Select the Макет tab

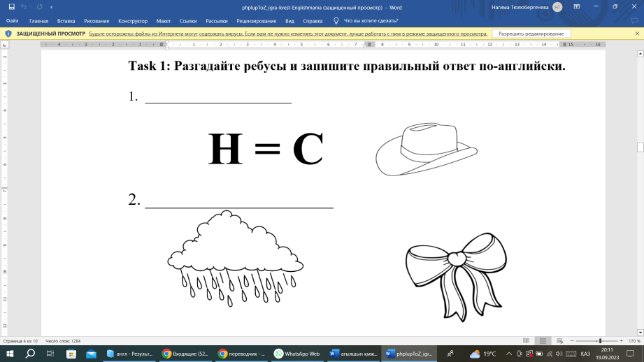pyautogui.click(x=164, y=21)
